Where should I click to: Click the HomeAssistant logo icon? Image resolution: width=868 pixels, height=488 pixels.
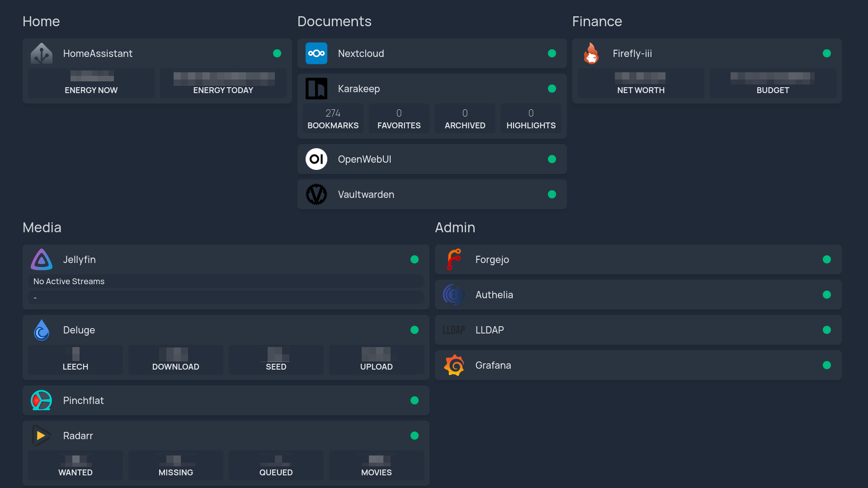tap(42, 53)
